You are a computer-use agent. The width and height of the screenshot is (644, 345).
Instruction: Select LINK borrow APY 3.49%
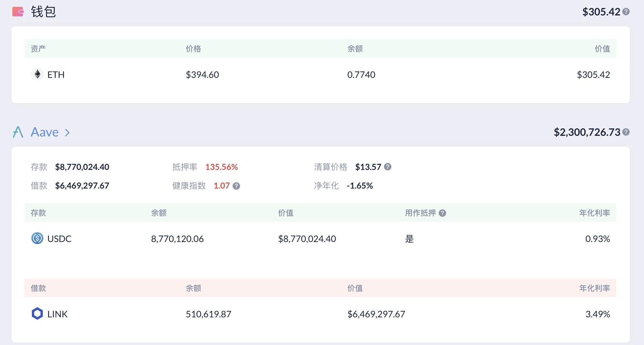click(x=598, y=314)
